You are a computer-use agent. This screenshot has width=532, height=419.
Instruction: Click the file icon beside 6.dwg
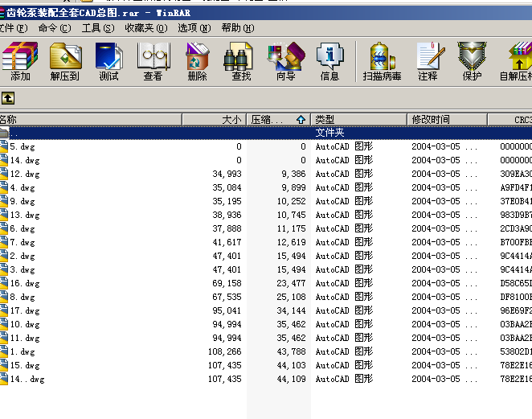tap(4, 229)
